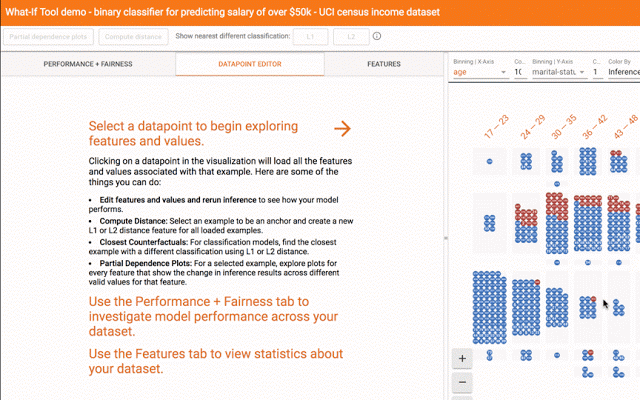Image resolution: width=640 pixels, height=400 pixels.
Task: Click the info icon next to L2
Action: (x=377, y=36)
